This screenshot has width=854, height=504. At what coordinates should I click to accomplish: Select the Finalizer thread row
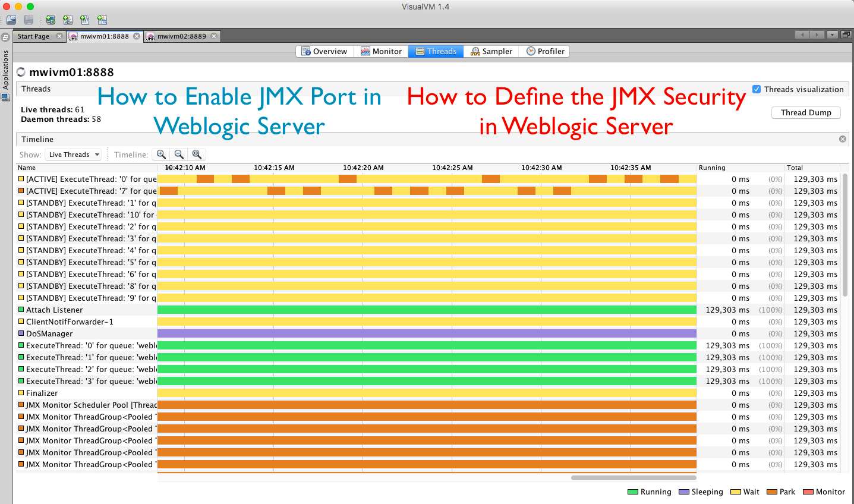coord(428,393)
